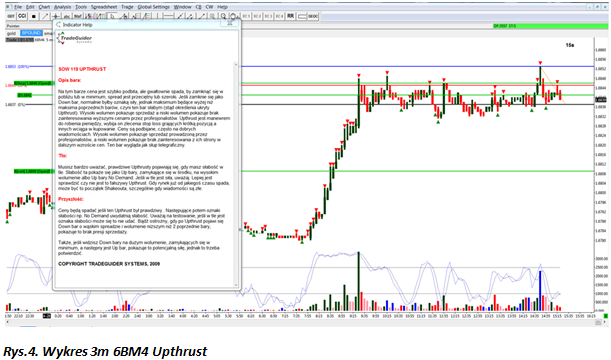Select the diagonal trend line tool
Viewport: 611px width, 360px height.
(x=45, y=16)
